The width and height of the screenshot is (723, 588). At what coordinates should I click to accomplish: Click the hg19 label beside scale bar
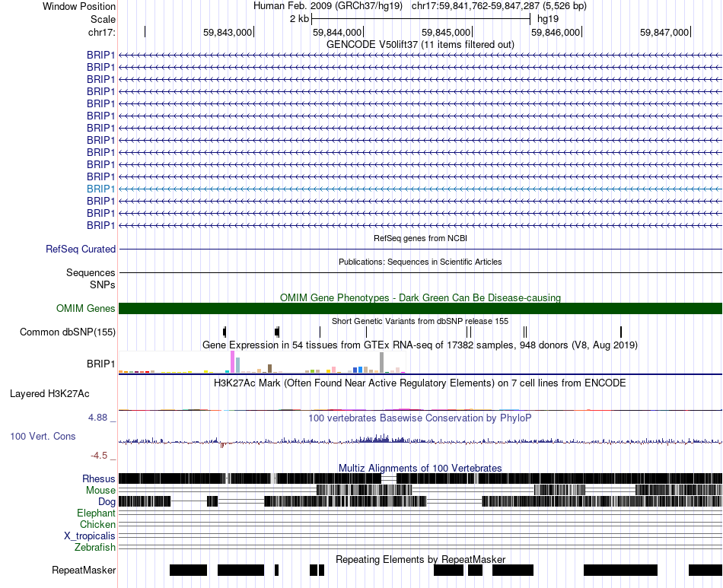point(548,19)
